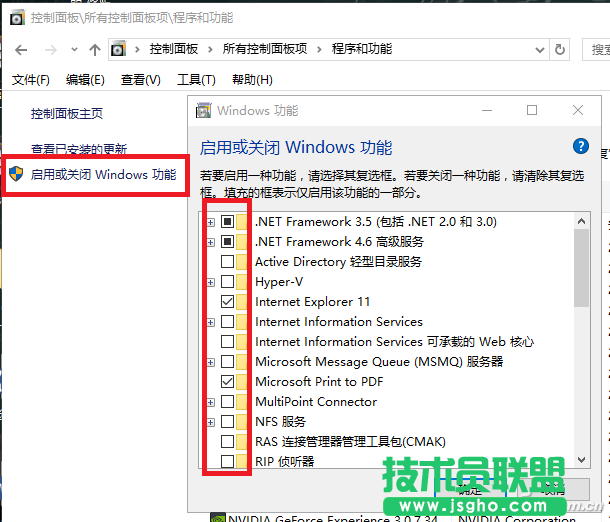Expand the .NET Framework 3.5 tree node
610x522 pixels.
click(x=211, y=221)
